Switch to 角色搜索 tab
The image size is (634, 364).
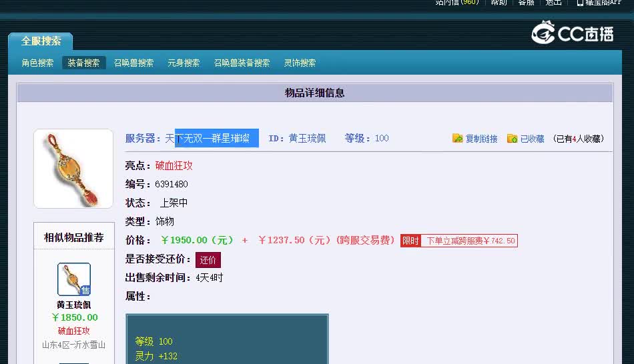[x=37, y=63]
